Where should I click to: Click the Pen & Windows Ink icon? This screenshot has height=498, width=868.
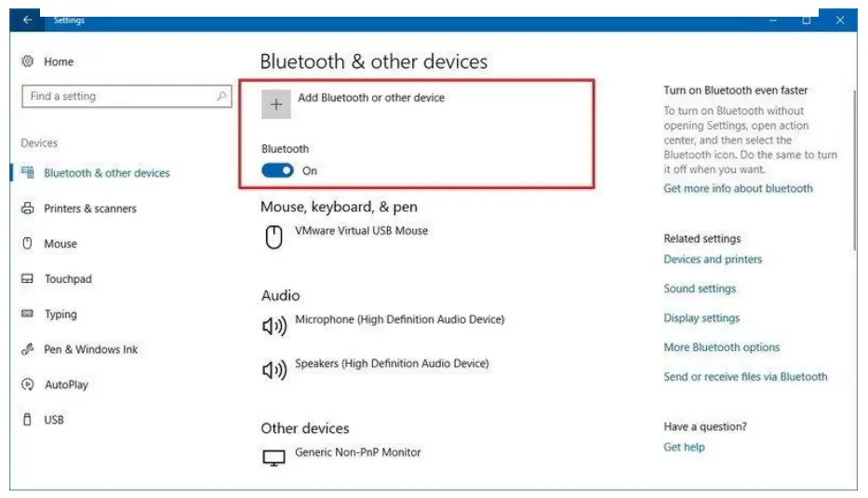click(28, 349)
